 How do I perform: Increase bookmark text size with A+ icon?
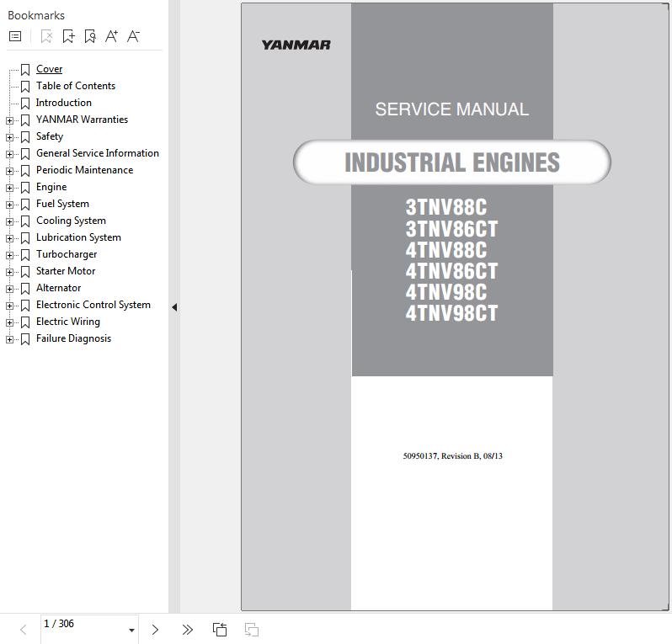[x=112, y=36]
